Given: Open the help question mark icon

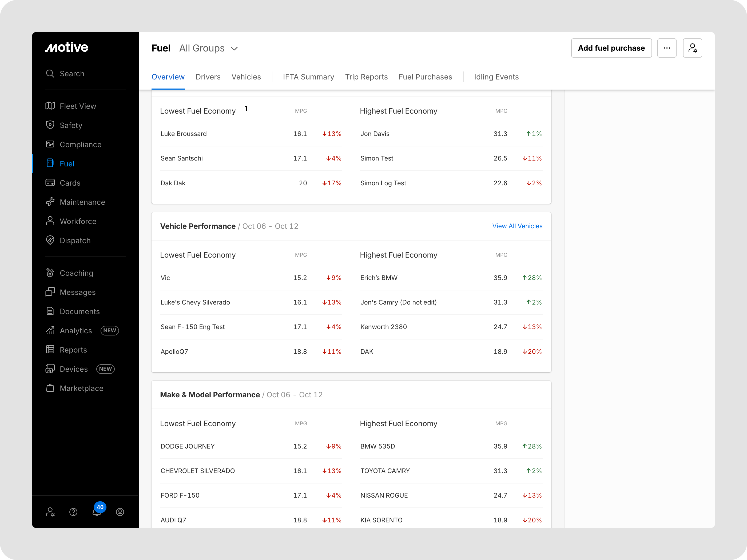Looking at the screenshot, I should coord(73,512).
